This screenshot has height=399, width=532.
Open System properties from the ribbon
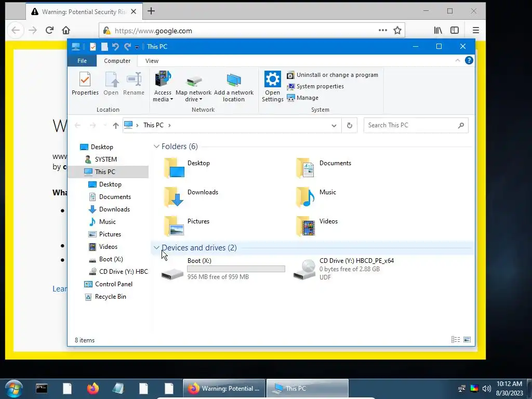(315, 87)
